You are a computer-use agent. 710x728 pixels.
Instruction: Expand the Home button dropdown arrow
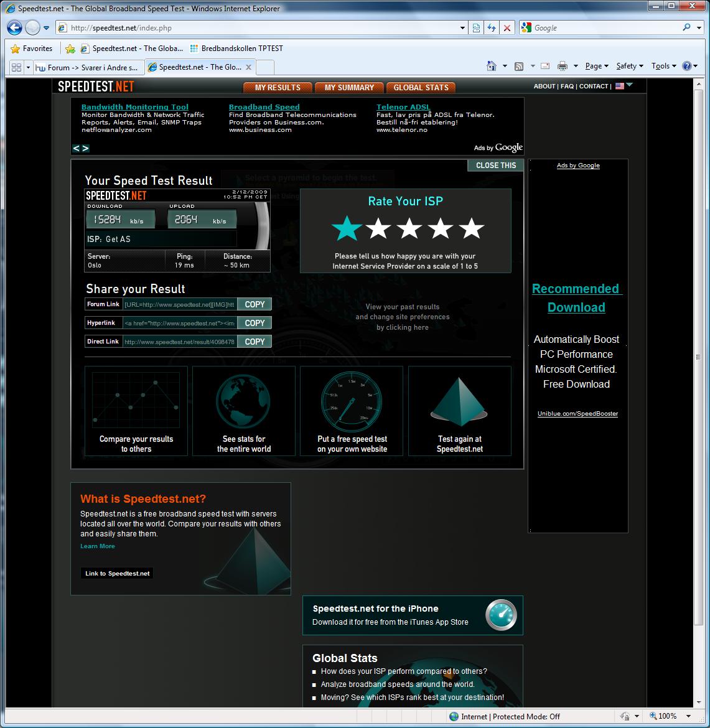[505, 66]
